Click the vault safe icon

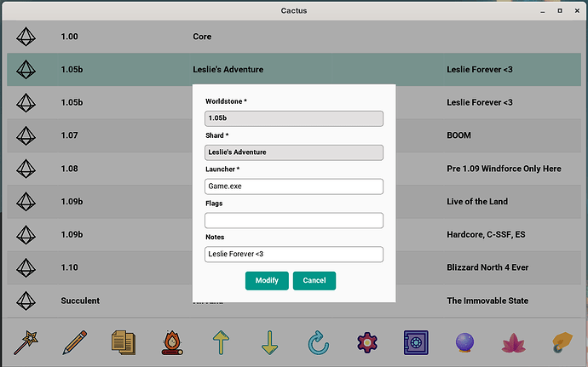point(416,342)
